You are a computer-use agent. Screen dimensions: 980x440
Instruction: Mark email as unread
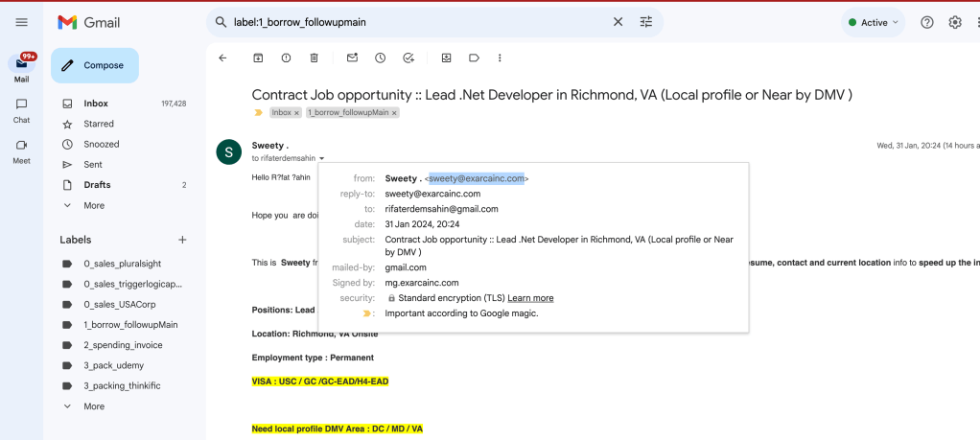(x=353, y=58)
